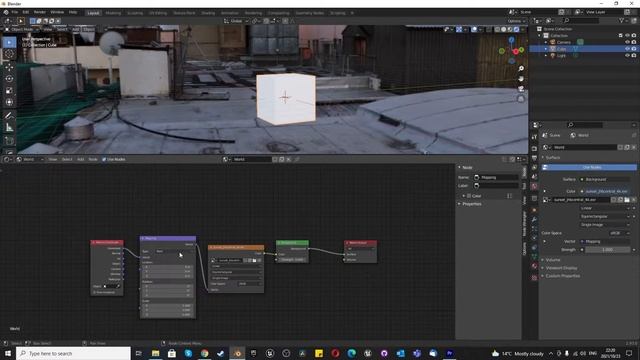Expand the Volume panel in World properties

553,260
